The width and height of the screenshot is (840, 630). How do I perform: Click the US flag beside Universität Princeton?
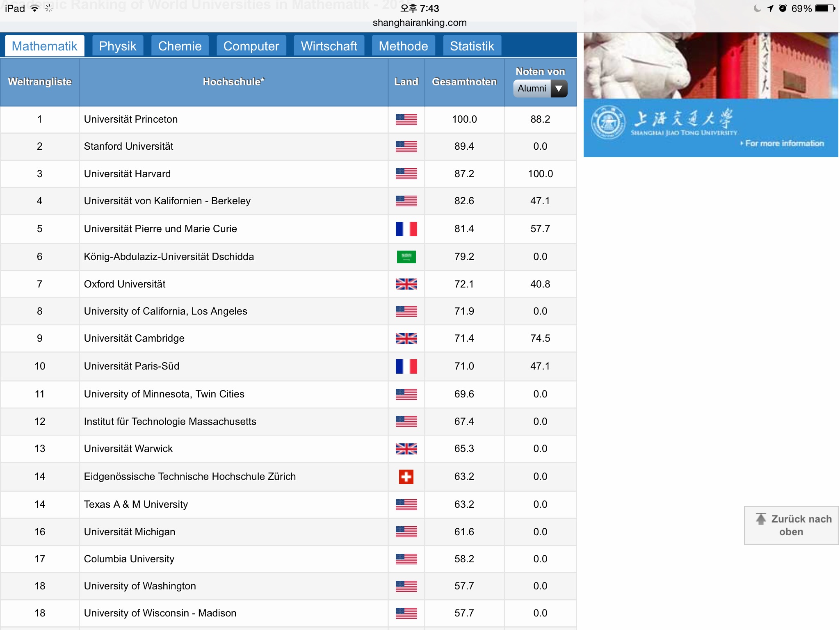point(406,119)
